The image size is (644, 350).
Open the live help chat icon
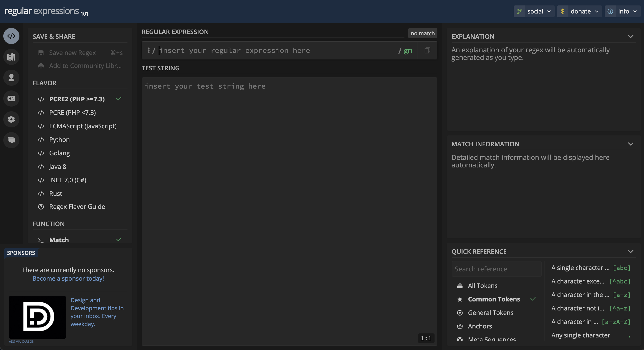(11, 140)
